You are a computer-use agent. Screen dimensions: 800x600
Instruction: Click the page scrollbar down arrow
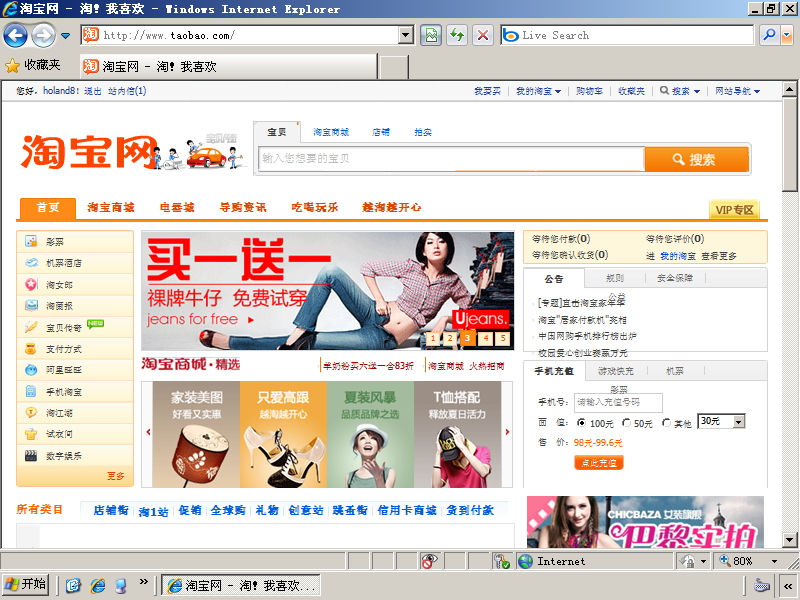pos(789,539)
